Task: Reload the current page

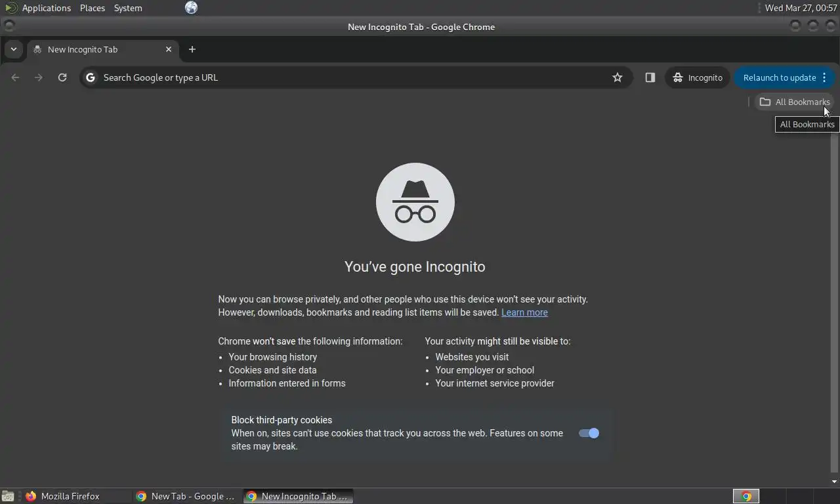Action: pos(62,77)
